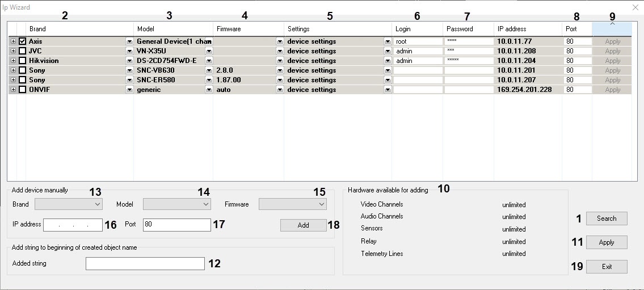
Task: Open the SNC-VB630 model dropdown
Action: (x=209, y=70)
